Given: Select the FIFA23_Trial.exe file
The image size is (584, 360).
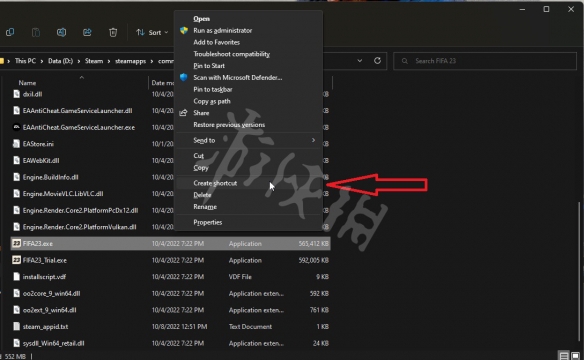Looking at the screenshot, I should click(45, 260).
